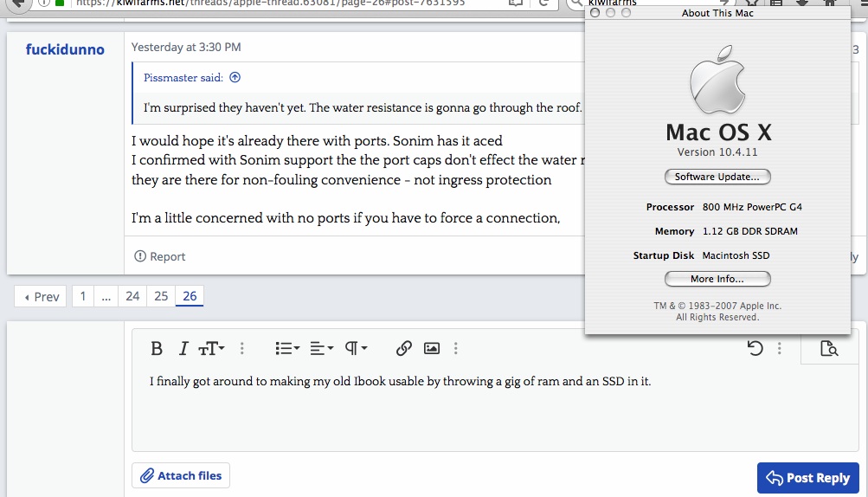Jump to quoted post via the up arrow icon
This screenshot has height=497, width=868.
[235, 78]
